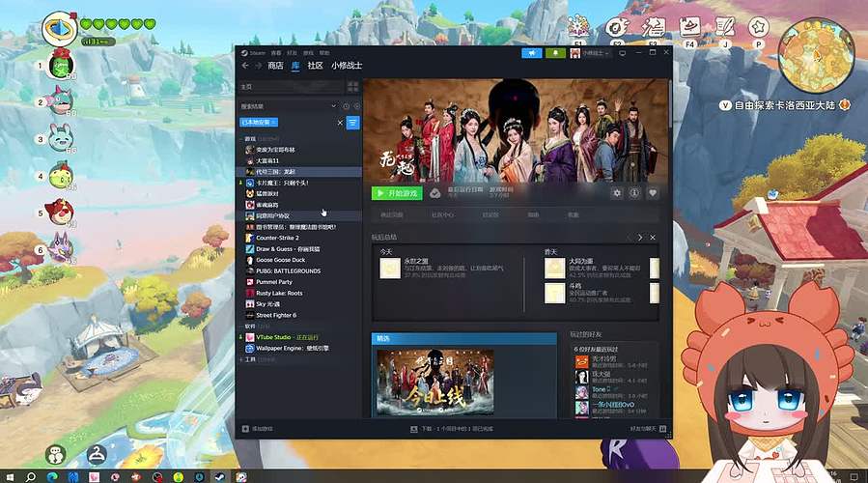Viewport: 868px width, 483px height.
Task: Open the 商店页面 store page link
Action: 392,214
